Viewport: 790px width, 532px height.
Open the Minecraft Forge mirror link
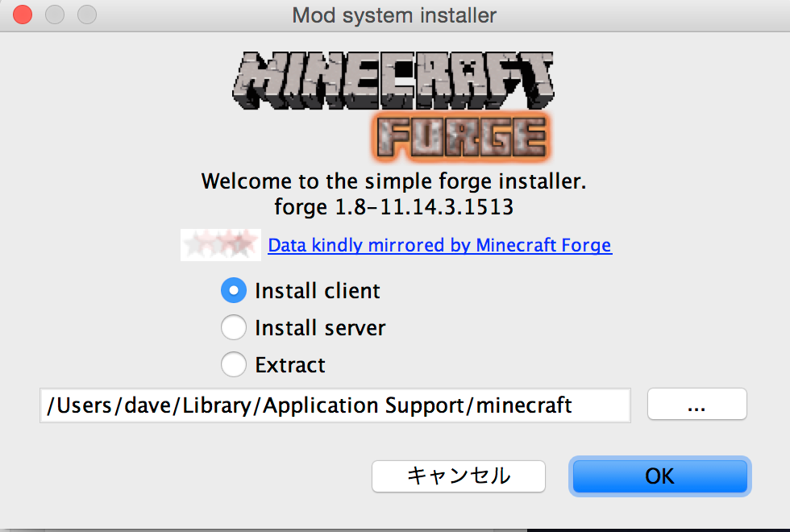point(440,245)
